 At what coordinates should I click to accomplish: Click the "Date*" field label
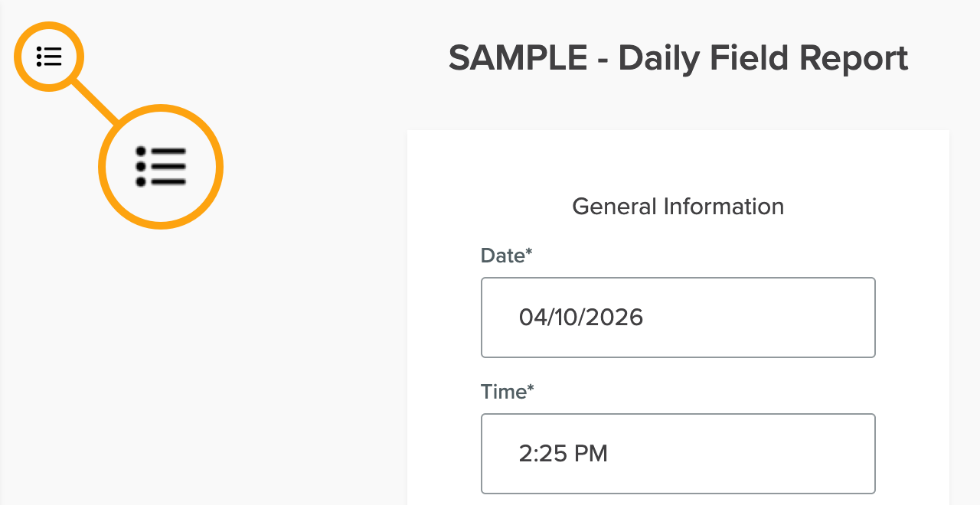(x=501, y=256)
